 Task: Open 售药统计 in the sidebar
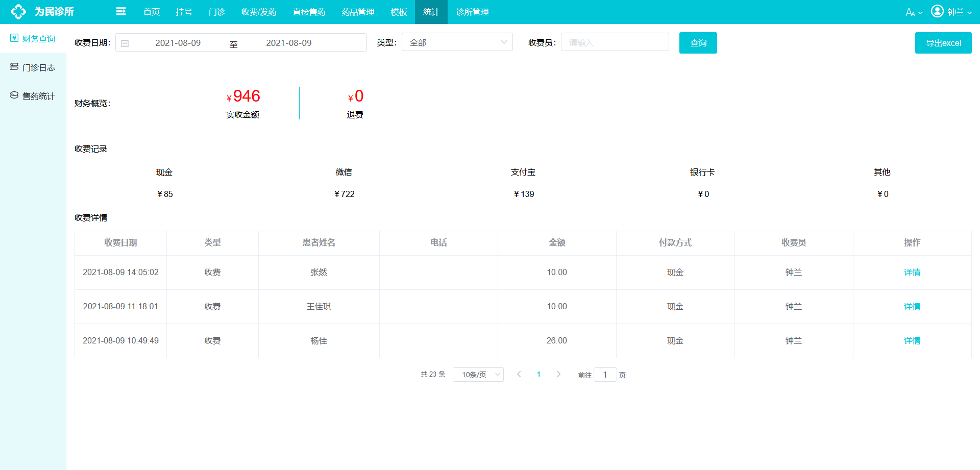tap(33, 96)
